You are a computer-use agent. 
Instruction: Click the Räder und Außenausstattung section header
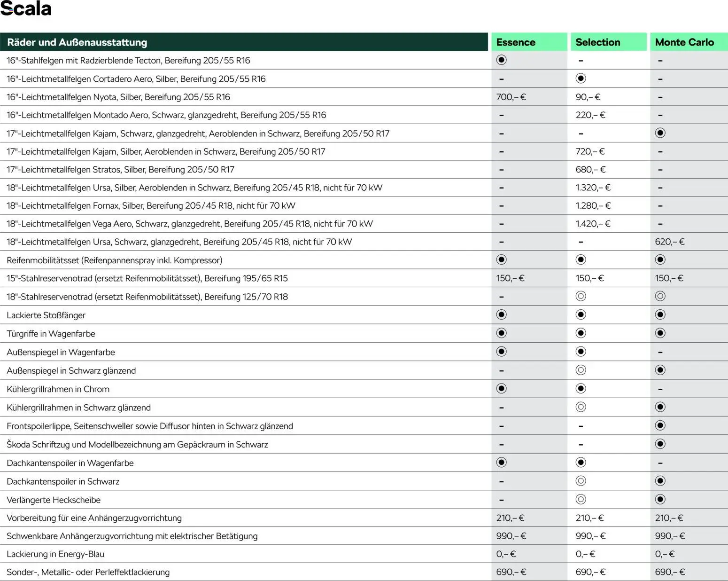(77, 42)
